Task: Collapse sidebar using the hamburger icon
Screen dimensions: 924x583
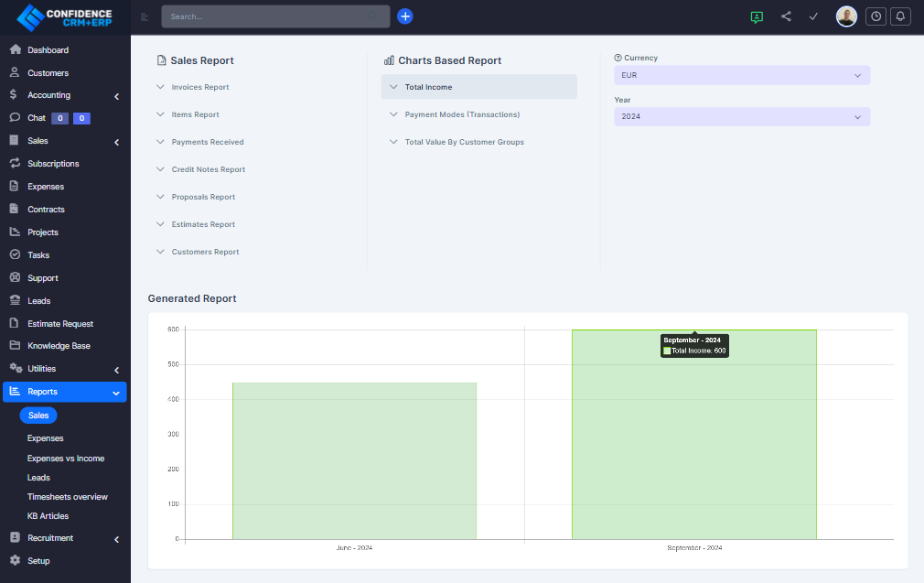Action: [145, 16]
